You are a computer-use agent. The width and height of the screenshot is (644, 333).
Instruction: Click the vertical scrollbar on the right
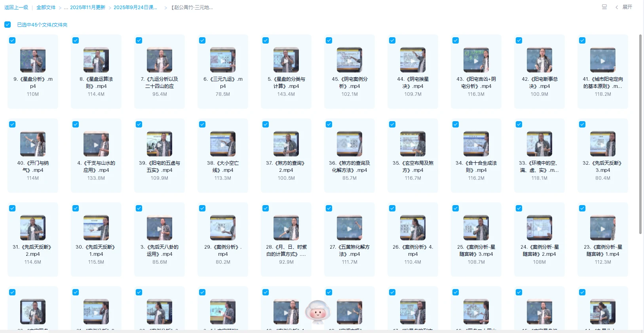(x=640, y=134)
